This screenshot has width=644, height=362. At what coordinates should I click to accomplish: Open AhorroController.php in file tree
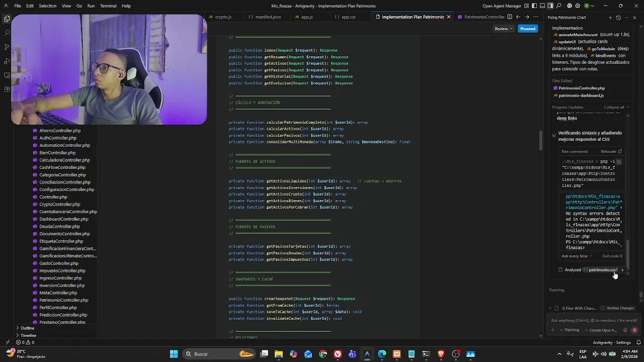59,131
